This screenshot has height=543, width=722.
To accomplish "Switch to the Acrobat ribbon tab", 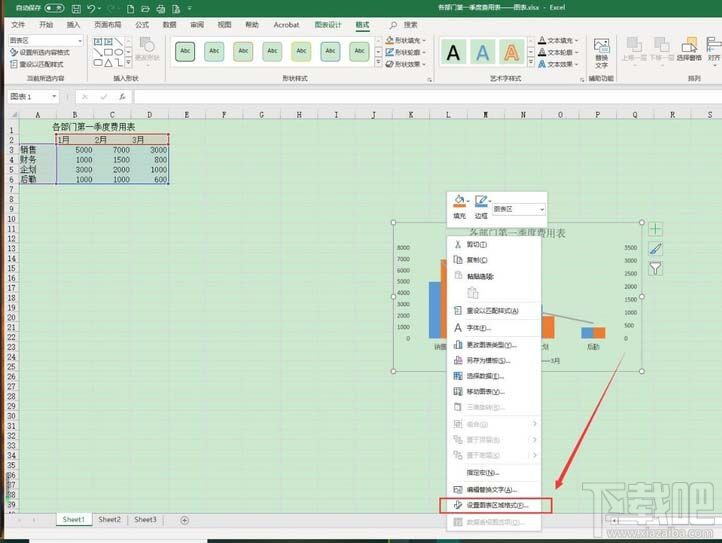I will 286,25.
